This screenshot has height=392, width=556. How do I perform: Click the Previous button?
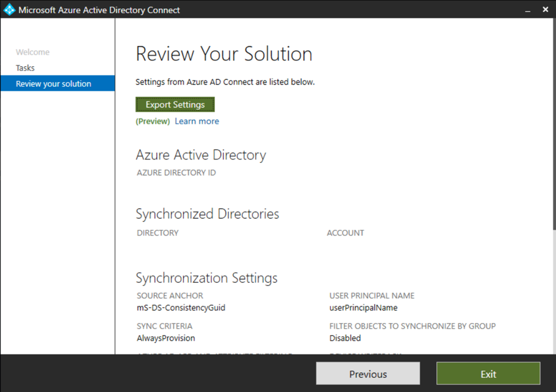[368, 374]
